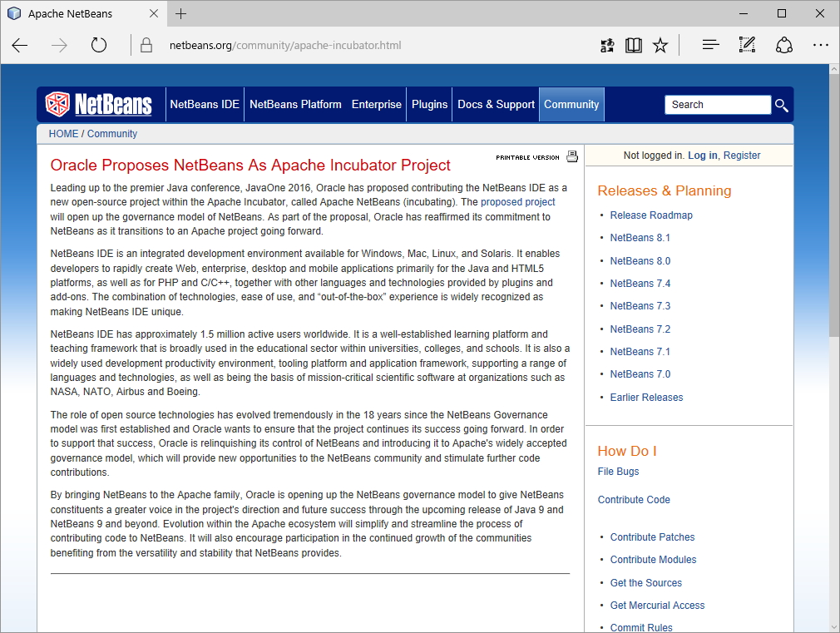The height and width of the screenshot is (633, 840).
Task: Open the printable version via printer icon
Action: point(571,156)
